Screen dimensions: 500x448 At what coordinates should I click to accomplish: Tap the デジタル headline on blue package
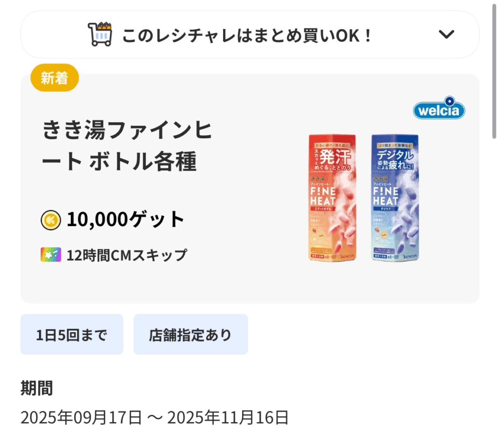(x=396, y=156)
